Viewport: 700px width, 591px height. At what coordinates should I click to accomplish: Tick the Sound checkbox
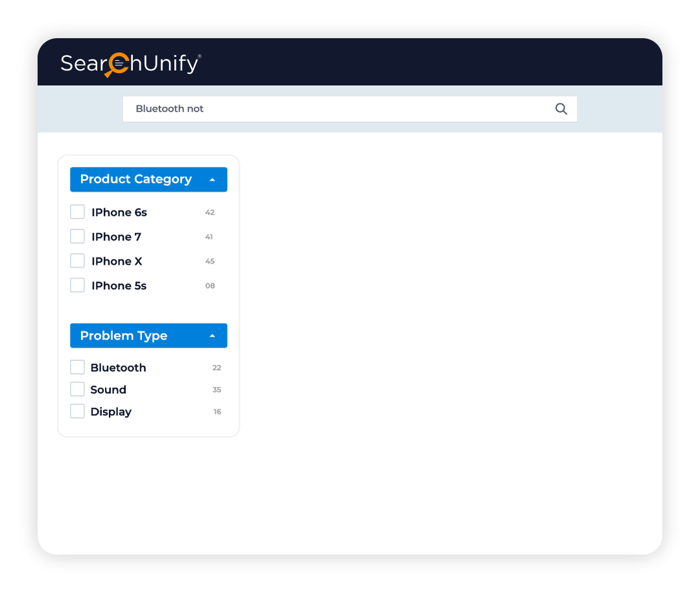pyautogui.click(x=77, y=389)
